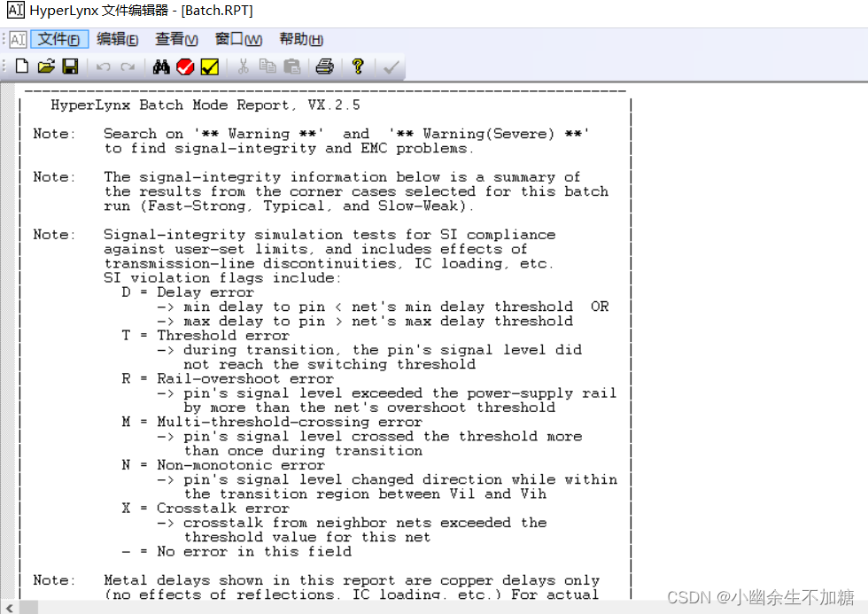The image size is (868, 614).
Task: Click the Open file folder icon
Action: 46,67
